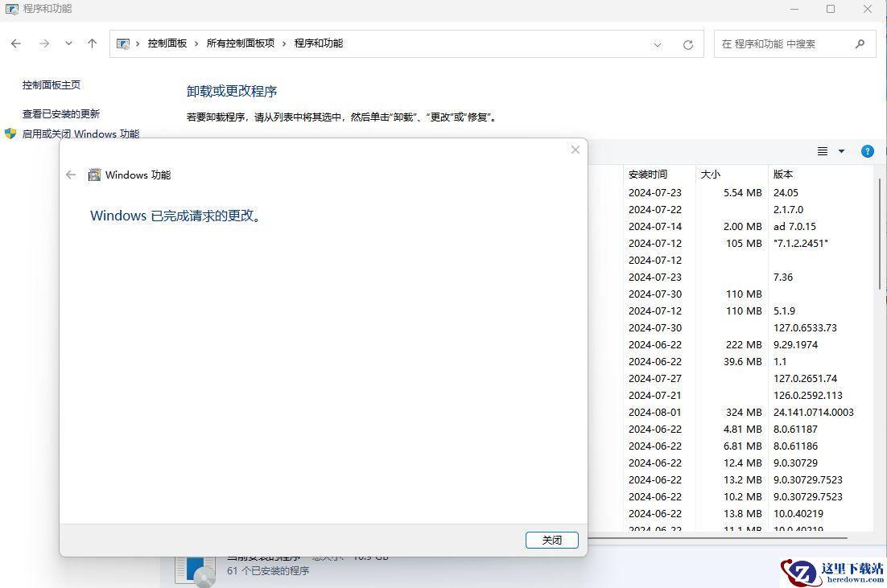Select 控制面板 in the breadcrumb path
Viewport: 887px width, 588px height.
pos(167,43)
